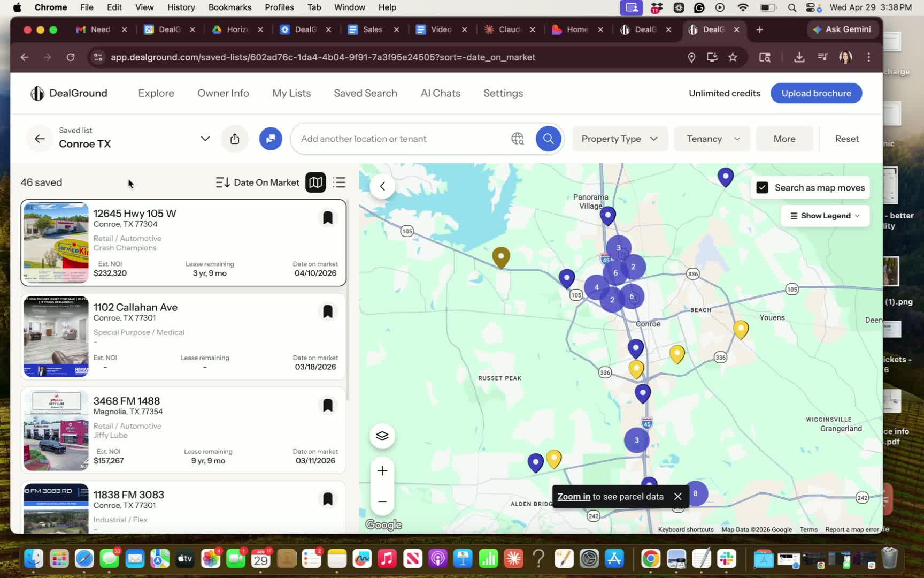Open Spotlight search in menu bar

pyautogui.click(x=792, y=7)
